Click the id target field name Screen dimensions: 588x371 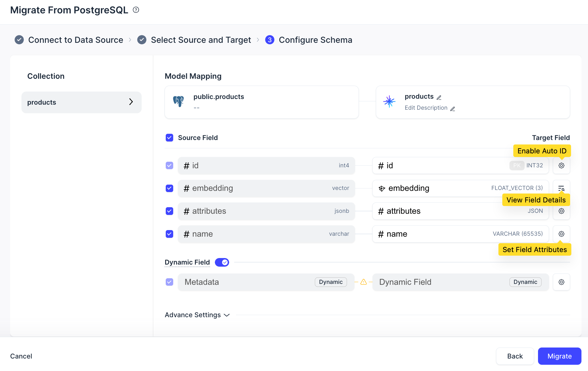tap(390, 166)
